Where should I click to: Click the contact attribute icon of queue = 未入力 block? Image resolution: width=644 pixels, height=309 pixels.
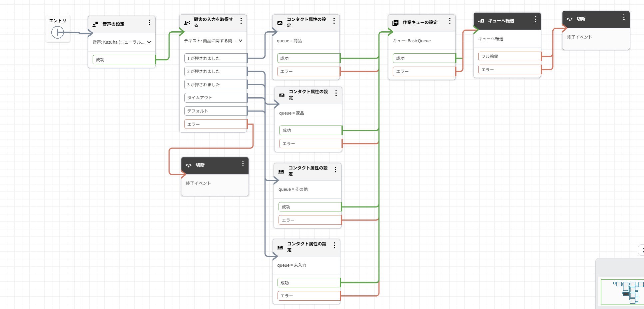click(x=280, y=247)
